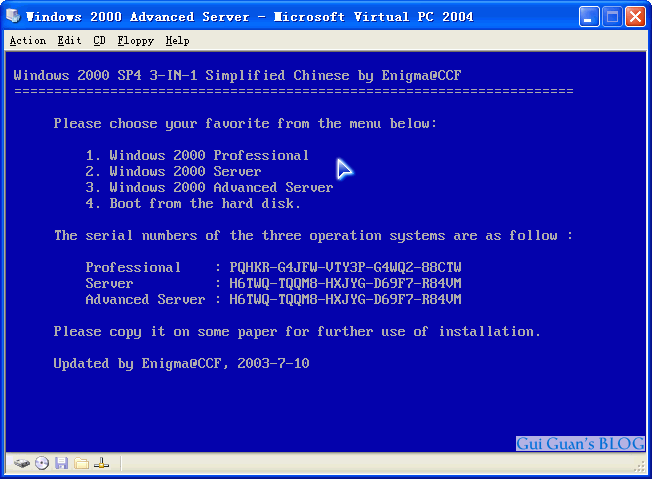The width and height of the screenshot is (652, 479).
Task: Click the line "3. Windows 2000 Advanced Server"
Action: 209,188
